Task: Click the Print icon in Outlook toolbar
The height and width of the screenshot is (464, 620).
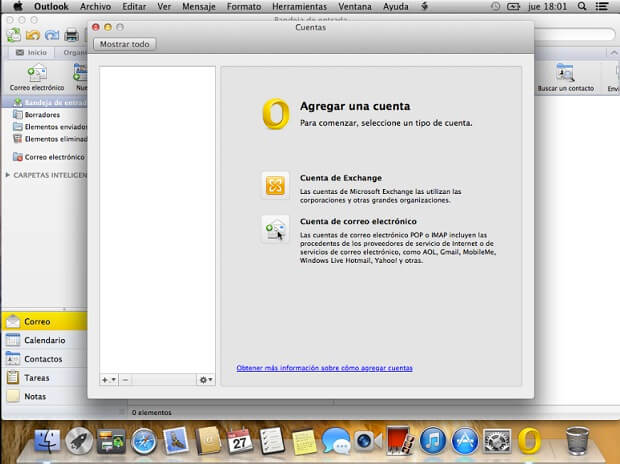Action: [x=72, y=35]
